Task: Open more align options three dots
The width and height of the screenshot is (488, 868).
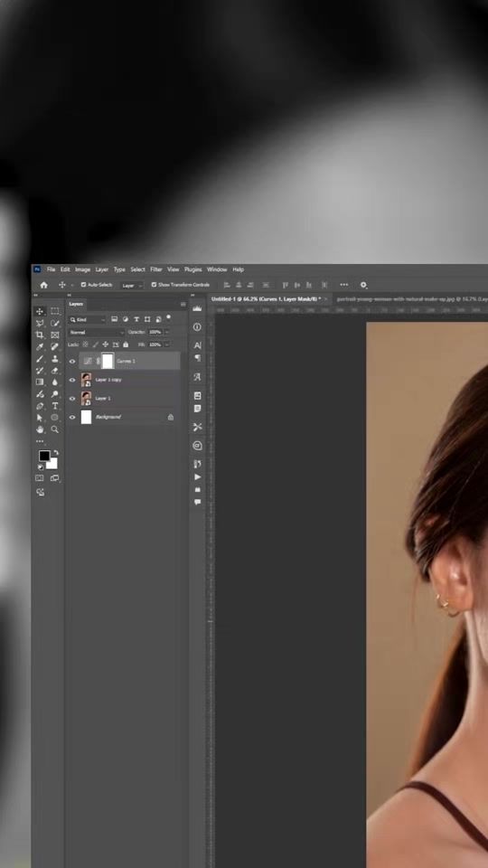Action: click(344, 285)
